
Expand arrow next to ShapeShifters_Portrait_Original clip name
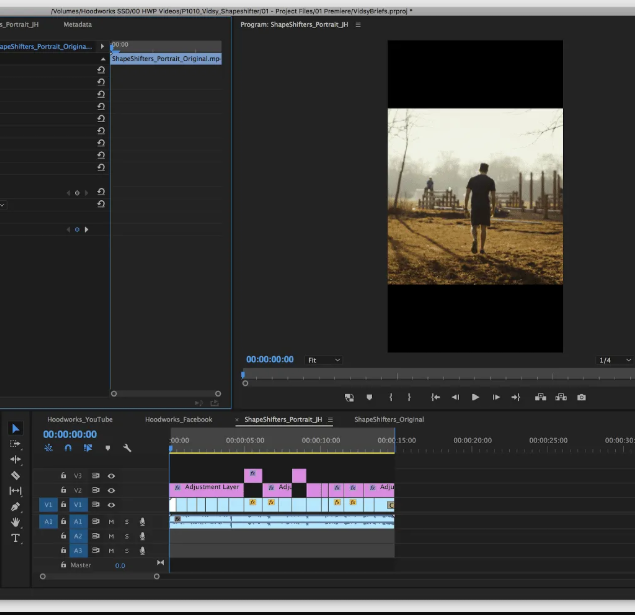[102, 47]
